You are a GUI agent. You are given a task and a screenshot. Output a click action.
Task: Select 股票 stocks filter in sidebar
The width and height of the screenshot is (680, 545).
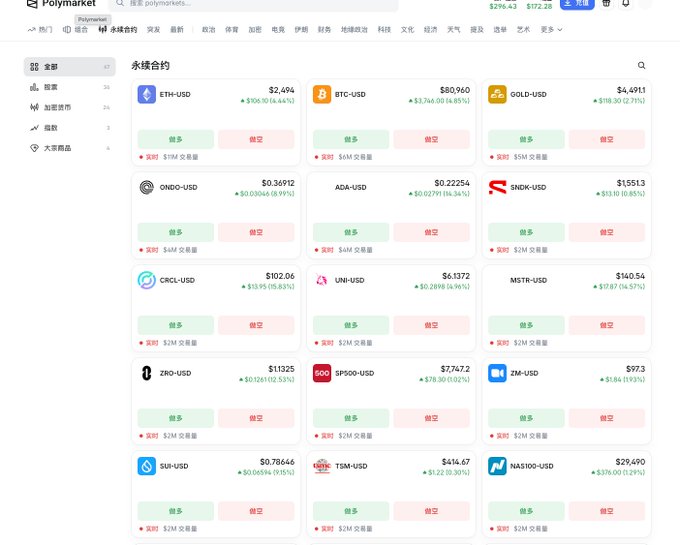69,87
